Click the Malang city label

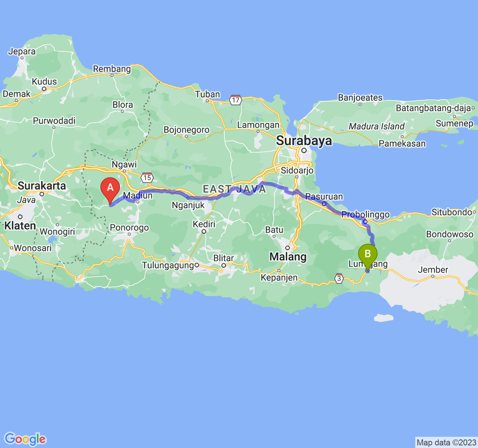(288, 256)
